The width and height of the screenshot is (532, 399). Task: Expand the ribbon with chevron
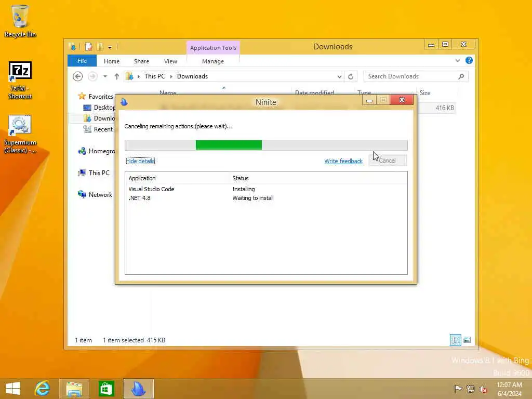[457, 61]
